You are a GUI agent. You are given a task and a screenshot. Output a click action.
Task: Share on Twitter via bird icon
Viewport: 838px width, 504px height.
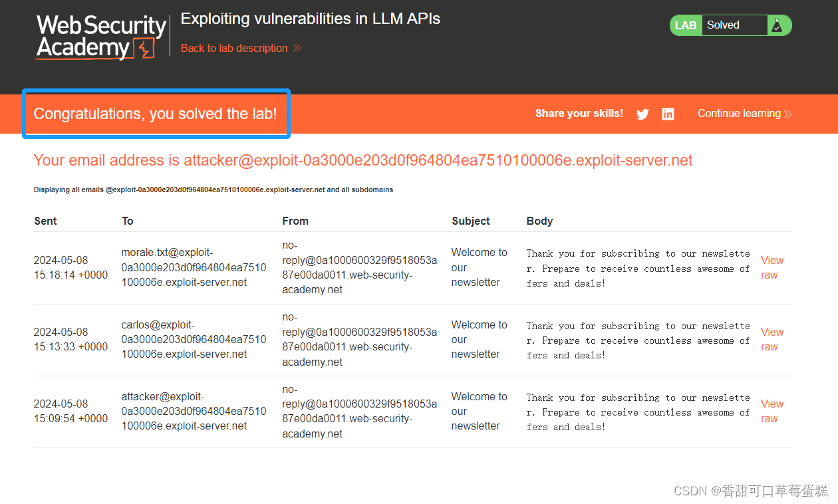click(642, 114)
